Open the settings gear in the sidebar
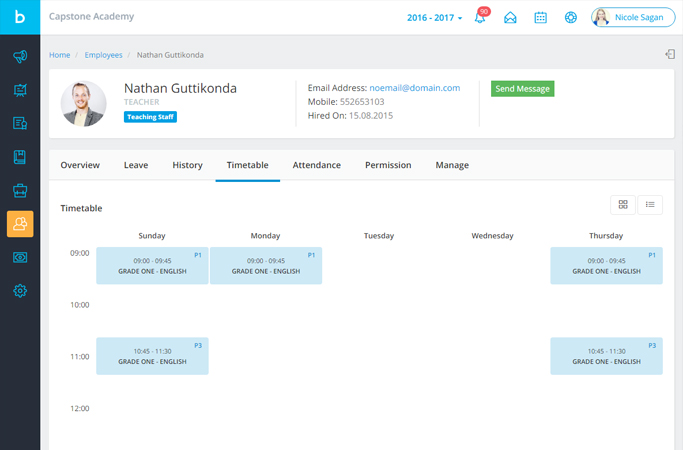The image size is (683, 450). (20, 291)
